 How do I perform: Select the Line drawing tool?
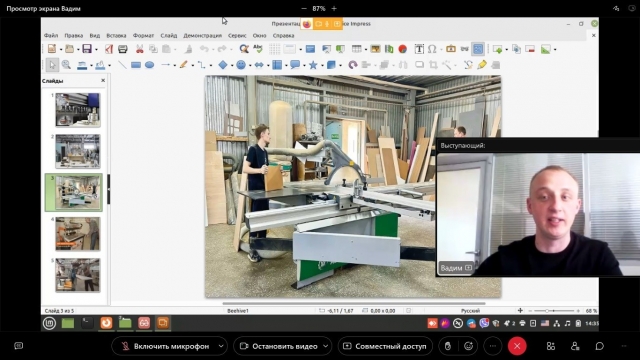(x=122, y=64)
